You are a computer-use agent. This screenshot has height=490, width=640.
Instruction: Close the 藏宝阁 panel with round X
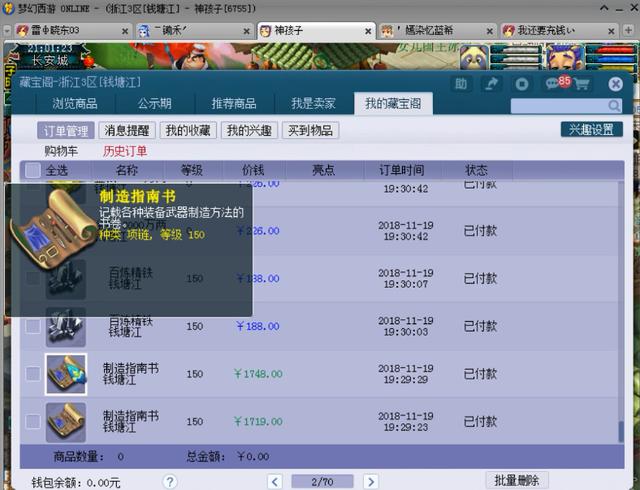click(x=615, y=84)
